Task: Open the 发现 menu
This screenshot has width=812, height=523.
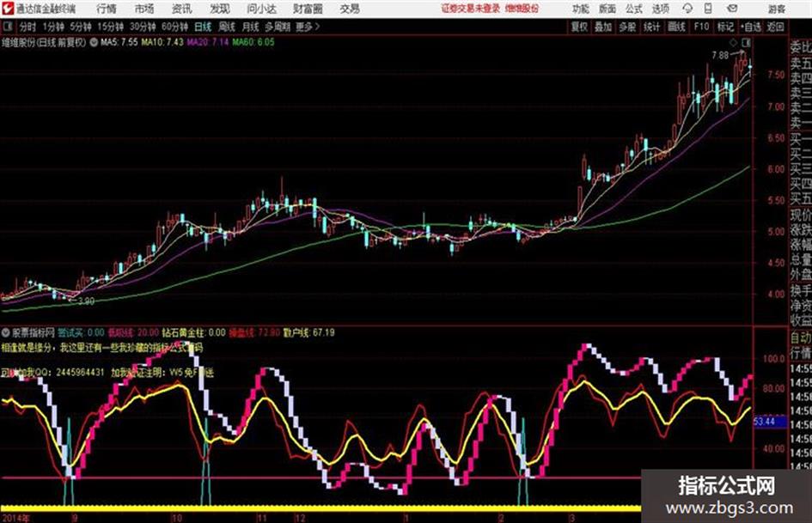Action: click(220, 9)
